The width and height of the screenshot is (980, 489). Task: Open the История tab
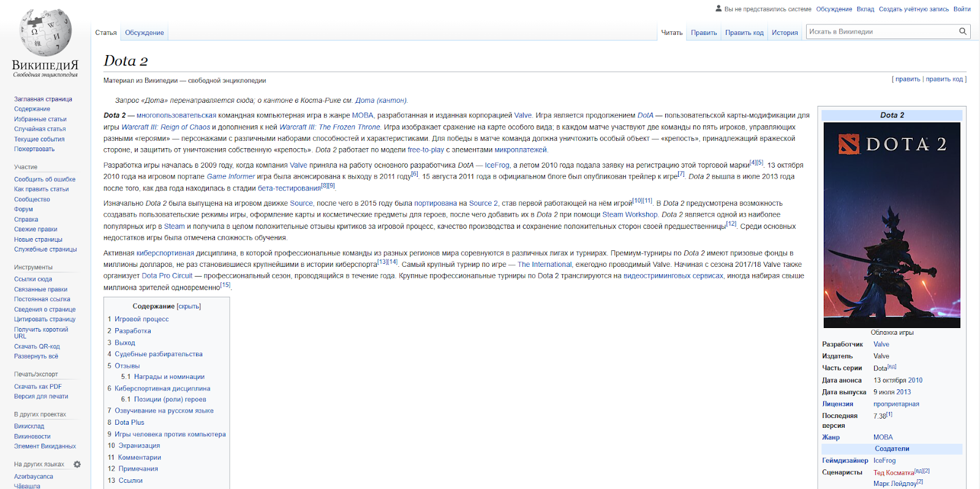pos(785,32)
